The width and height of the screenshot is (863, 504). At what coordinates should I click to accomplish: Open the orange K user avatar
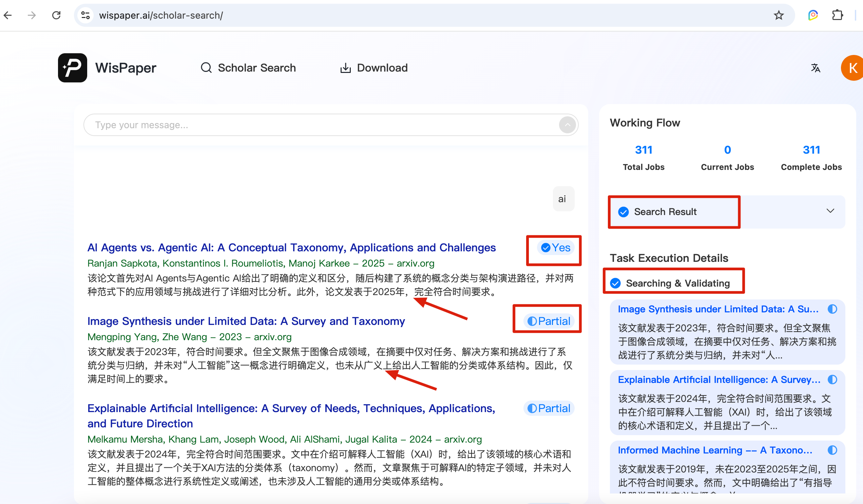pos(852,68)
